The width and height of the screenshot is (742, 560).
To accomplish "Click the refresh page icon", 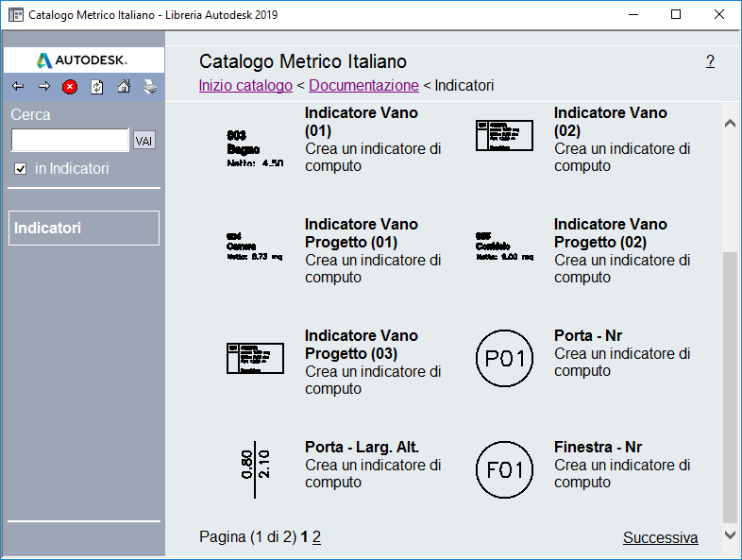I will pos(96,87).
